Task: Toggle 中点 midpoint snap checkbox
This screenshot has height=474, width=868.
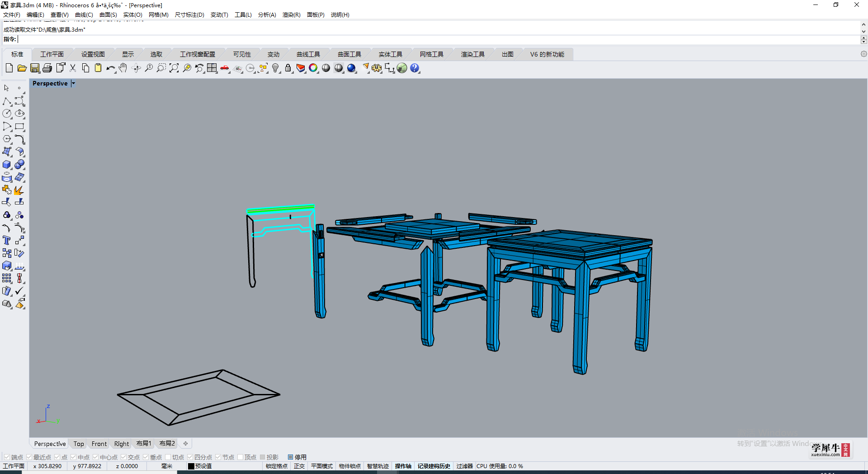Action: (x=73, y=457)
